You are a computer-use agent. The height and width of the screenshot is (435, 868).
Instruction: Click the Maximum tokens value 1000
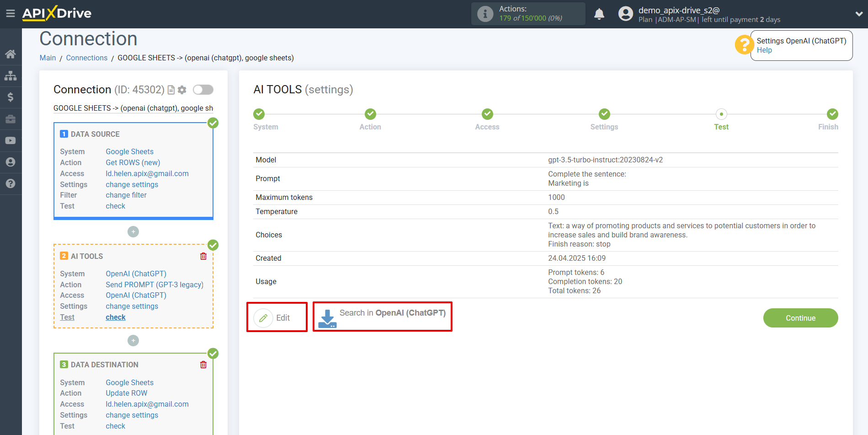[x=557, y=197]
